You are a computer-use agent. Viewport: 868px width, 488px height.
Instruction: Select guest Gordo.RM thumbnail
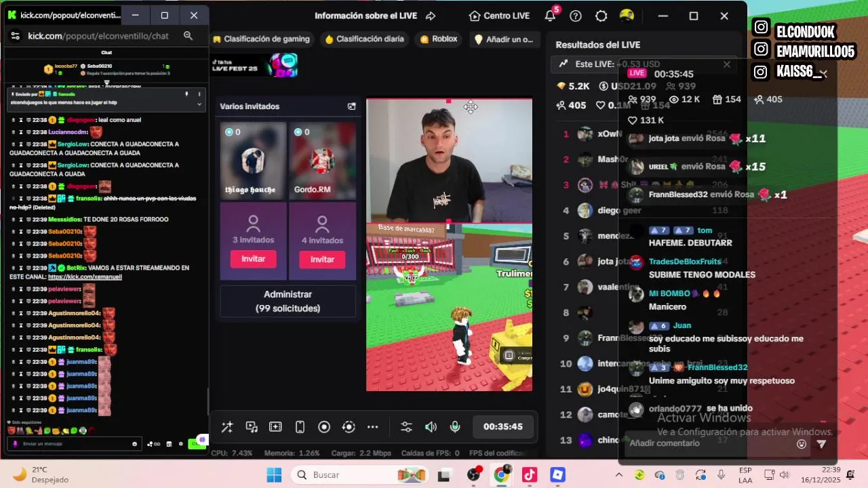coord(322,161)
